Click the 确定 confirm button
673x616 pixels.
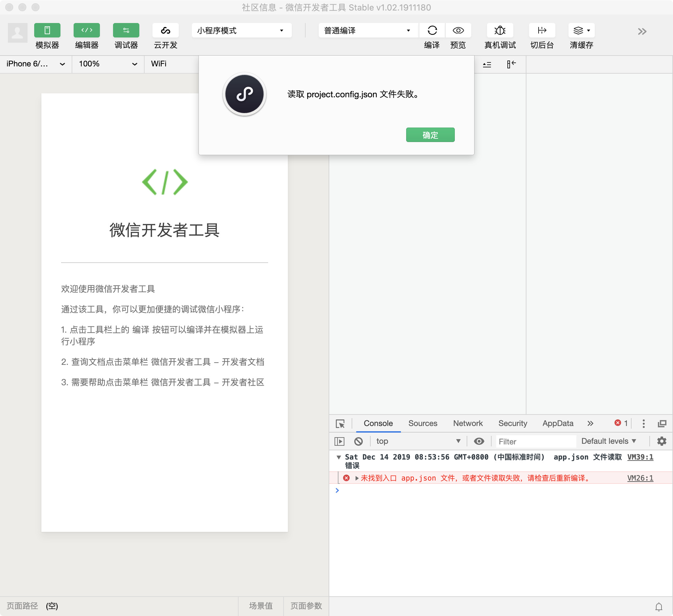430,135
